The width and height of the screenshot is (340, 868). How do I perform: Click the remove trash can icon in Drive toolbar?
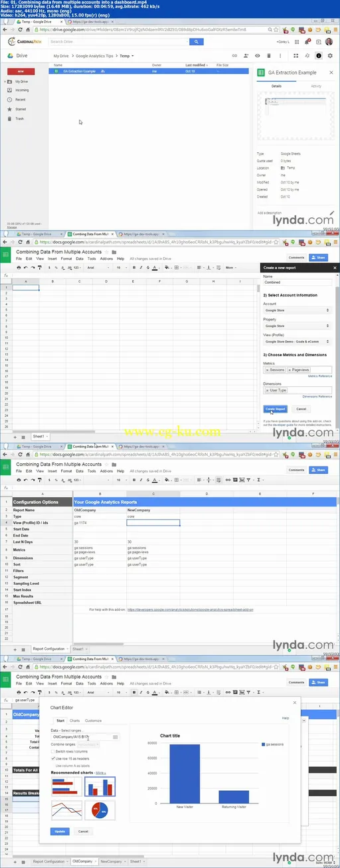(x=270, y=56)
